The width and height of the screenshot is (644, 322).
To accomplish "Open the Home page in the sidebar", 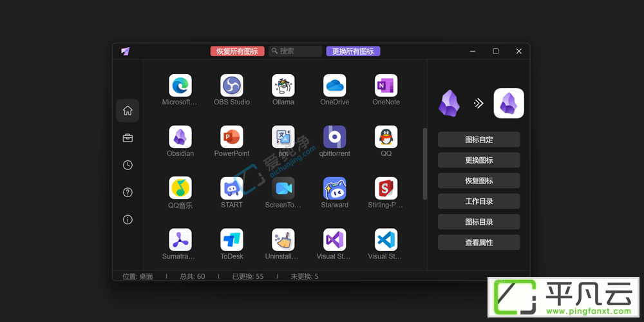I will [x=128, y=111].
